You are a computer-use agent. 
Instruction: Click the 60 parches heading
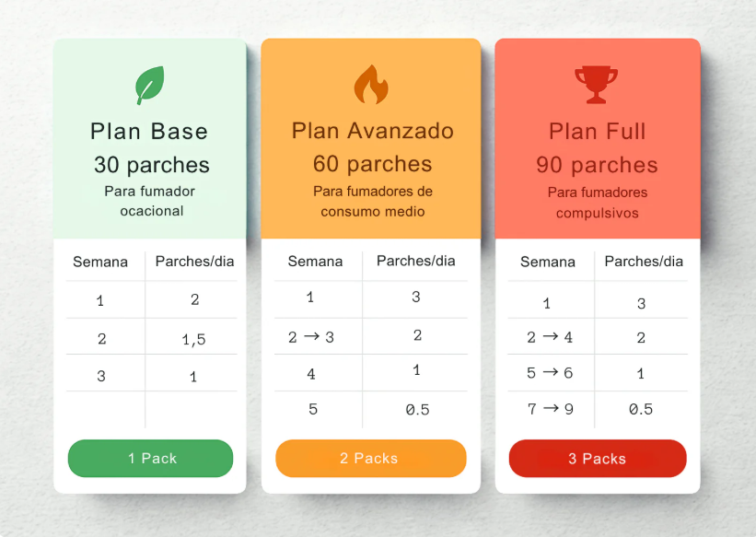point(373,164)
